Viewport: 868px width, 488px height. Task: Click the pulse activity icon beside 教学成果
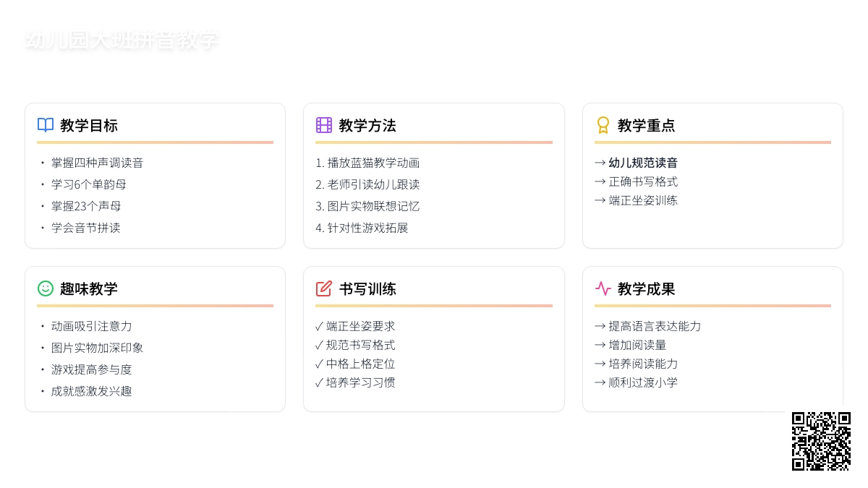point(603,288)
